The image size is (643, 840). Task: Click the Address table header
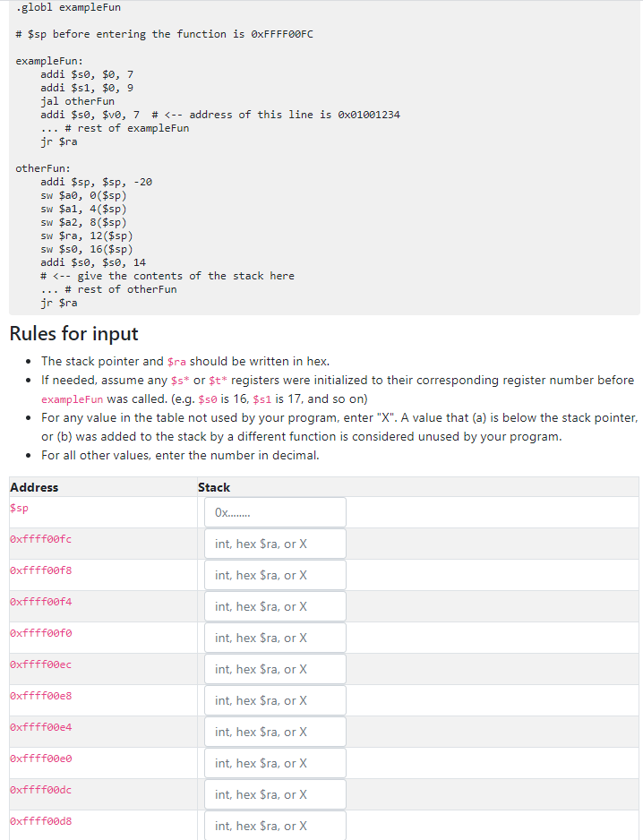(31, 487)
